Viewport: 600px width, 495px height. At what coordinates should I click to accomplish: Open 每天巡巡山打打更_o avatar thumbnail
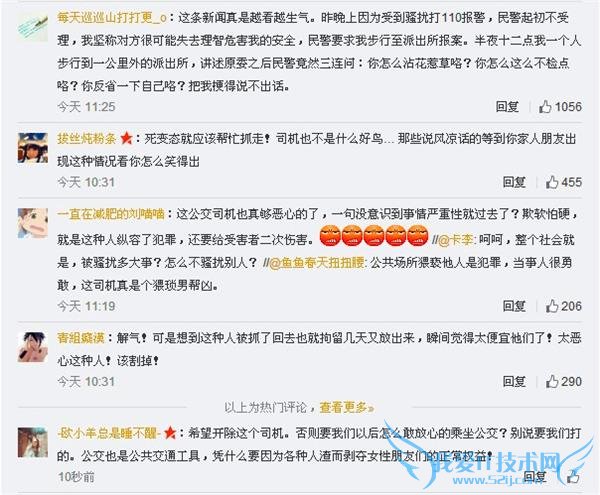pyautogui.click(x=33, y=26)
